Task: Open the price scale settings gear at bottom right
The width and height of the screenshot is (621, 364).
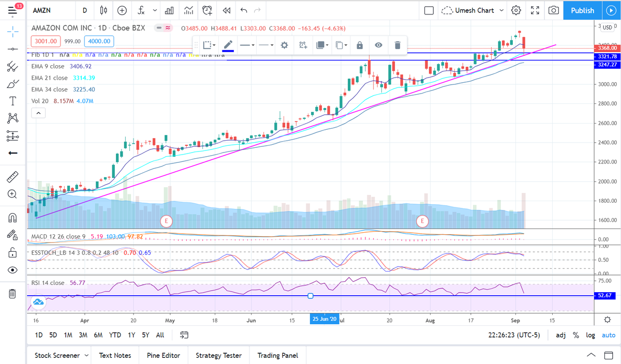Action: pyautogui.click(x=608, y=320)
